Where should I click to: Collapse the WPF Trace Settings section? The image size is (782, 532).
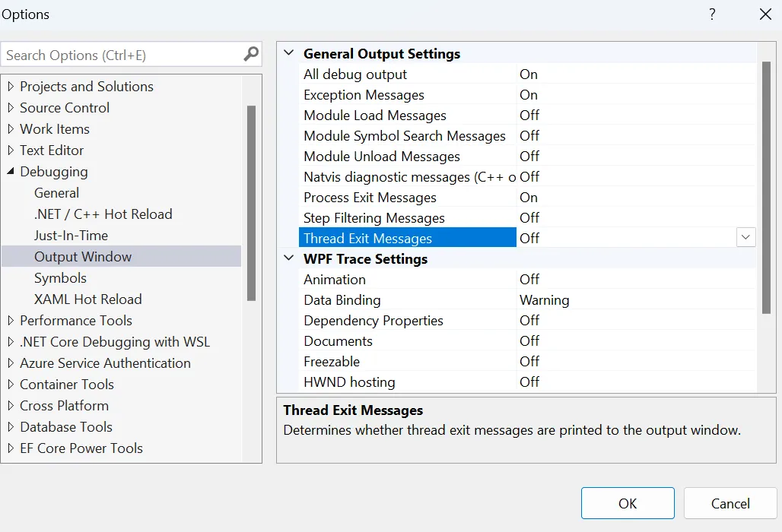click(289, 258)
